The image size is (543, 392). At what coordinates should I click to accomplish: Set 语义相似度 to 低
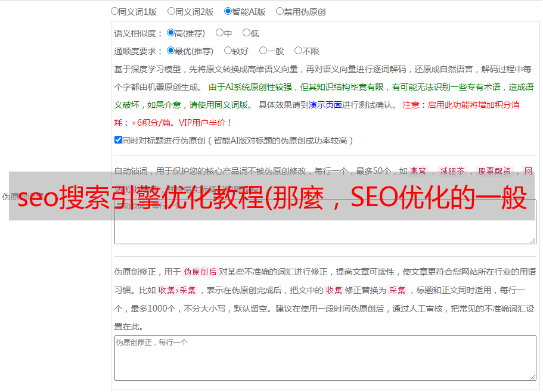(x=246, y=33)
